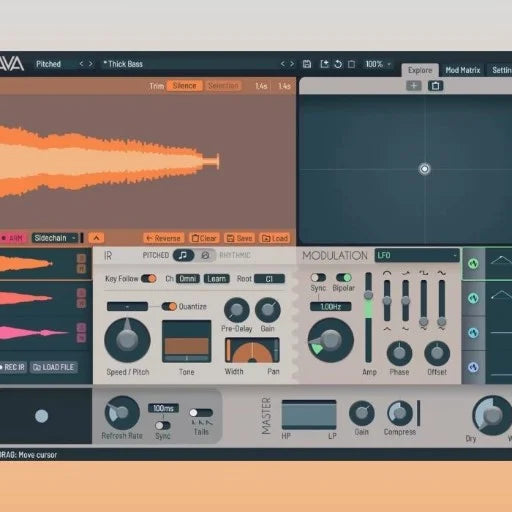Click the export preset icon with arrow
512x512 pixels.
pos(324,64)
